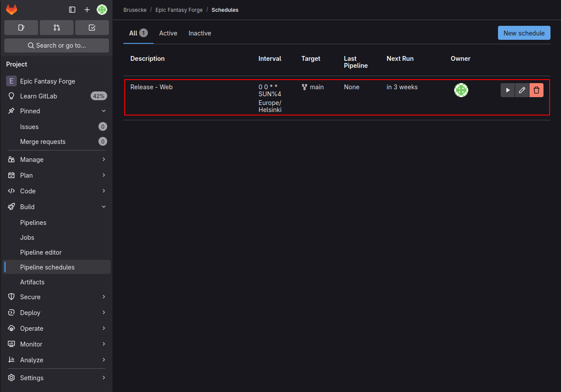The width and height of the screenshot is (561, 392).
Task: Select Pipeline schedules in sidebar
Action: [57, 267]
